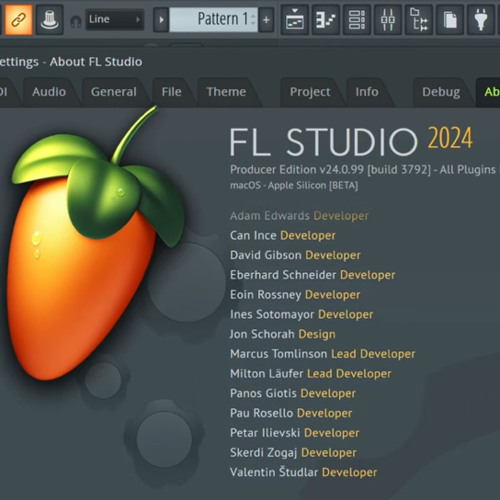The height and width of the screenshot is (500, 500).
Task: Click the Milton Läufer Lead Developer credit
Action: click(311, 373)
